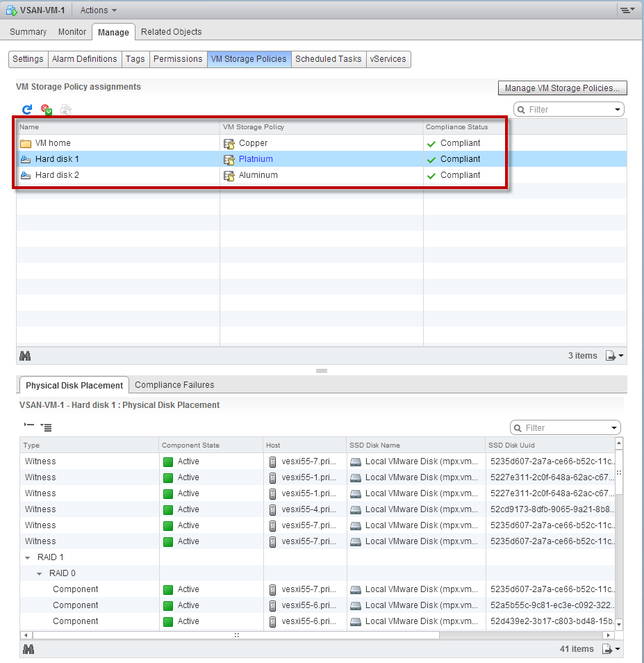Expand all rows using the expand-all icon
This screenshot has width=644, height=663.
46,427
